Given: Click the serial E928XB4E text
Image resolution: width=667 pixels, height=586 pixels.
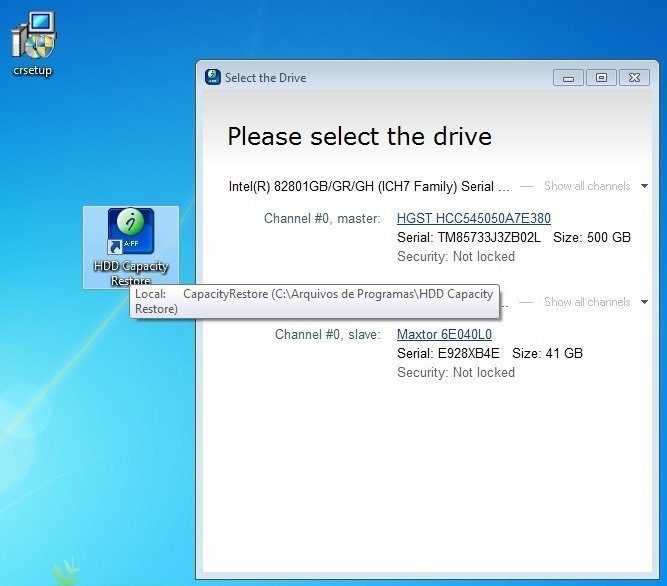Looking at the screenshot, I should (x=448, y=353).
